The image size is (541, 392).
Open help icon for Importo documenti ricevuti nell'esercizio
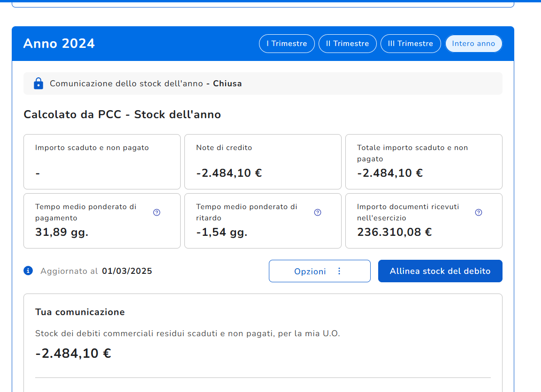479,212
